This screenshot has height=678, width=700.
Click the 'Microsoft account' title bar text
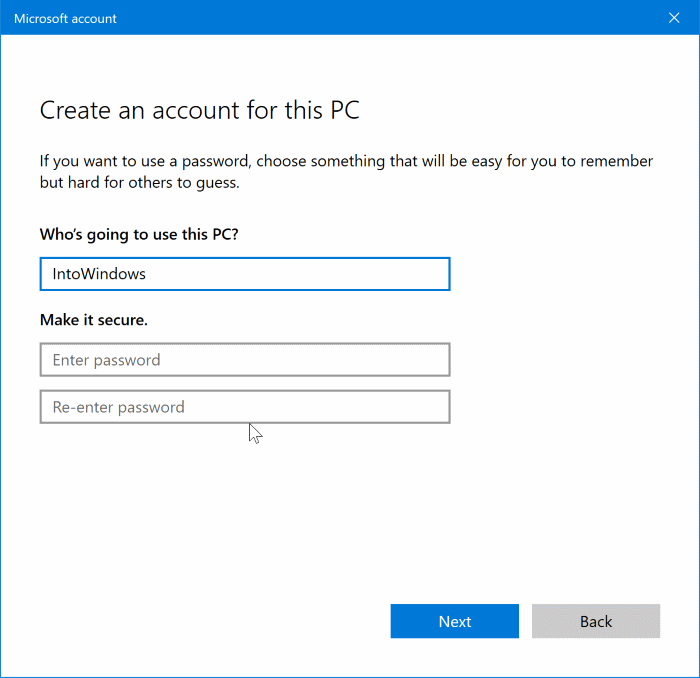[x=65, y=19]
